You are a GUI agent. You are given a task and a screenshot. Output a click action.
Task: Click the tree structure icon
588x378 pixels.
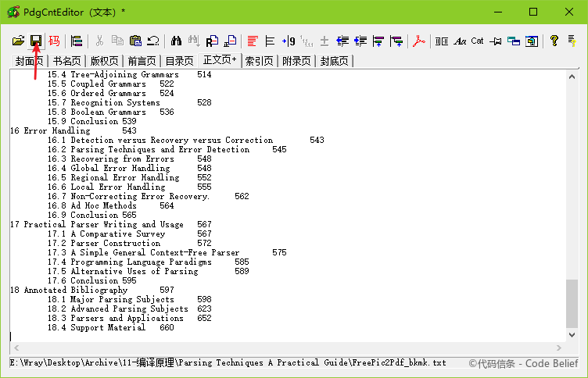(77, 41)
